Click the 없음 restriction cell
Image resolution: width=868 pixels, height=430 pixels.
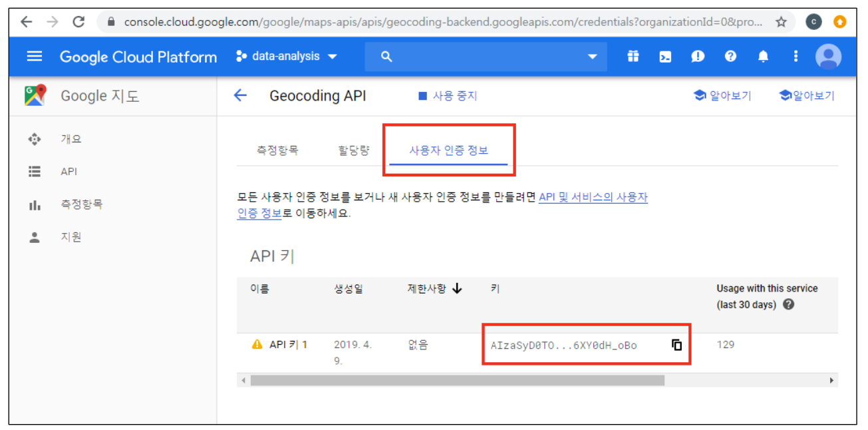coord(418,345)
